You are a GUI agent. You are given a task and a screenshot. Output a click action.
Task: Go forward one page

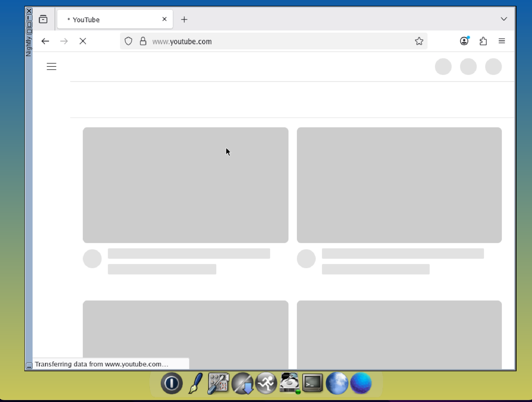click(x=64, y=41)
